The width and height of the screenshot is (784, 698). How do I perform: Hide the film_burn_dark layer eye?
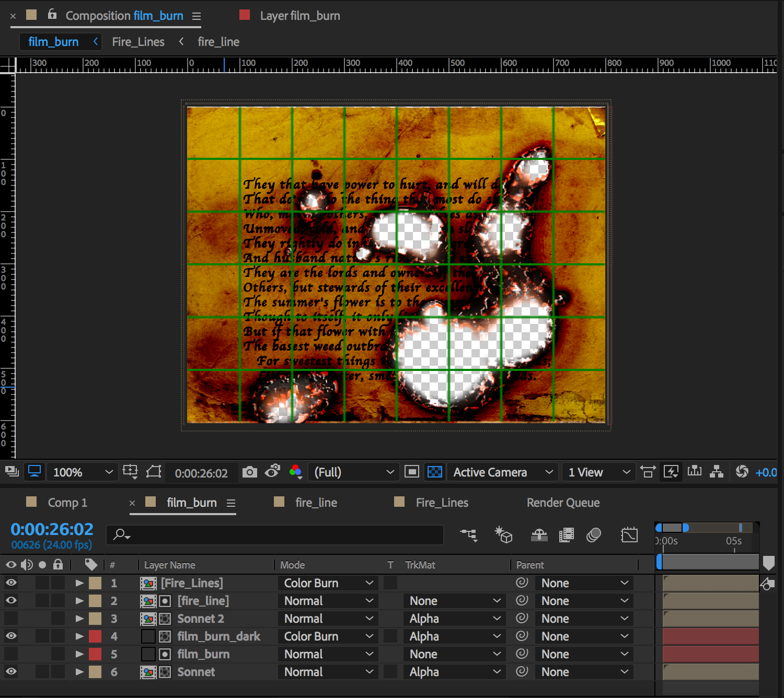tap(11, 636)
